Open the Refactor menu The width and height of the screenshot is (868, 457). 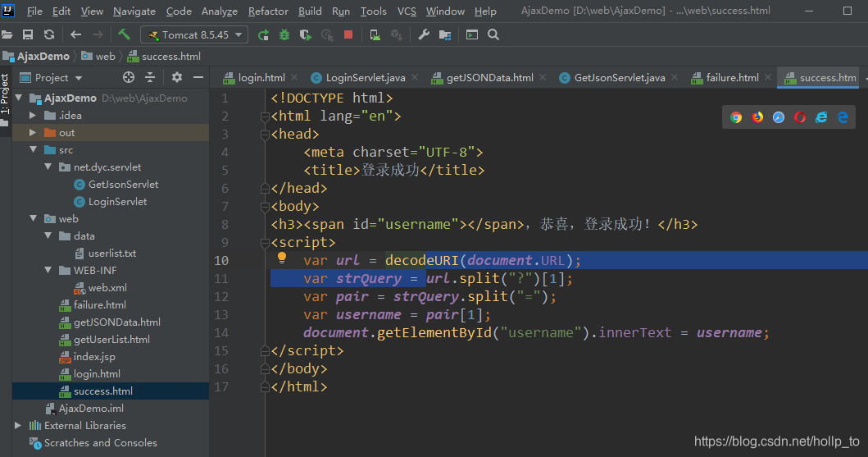coord(269,11)
